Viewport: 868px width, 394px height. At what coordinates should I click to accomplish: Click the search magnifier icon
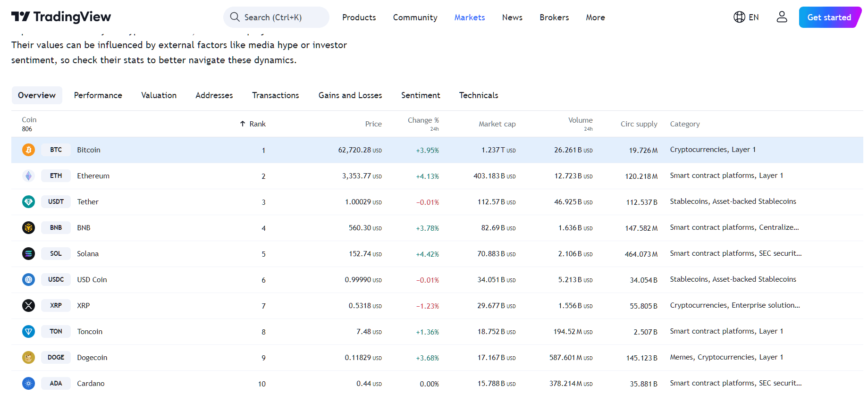235,17
